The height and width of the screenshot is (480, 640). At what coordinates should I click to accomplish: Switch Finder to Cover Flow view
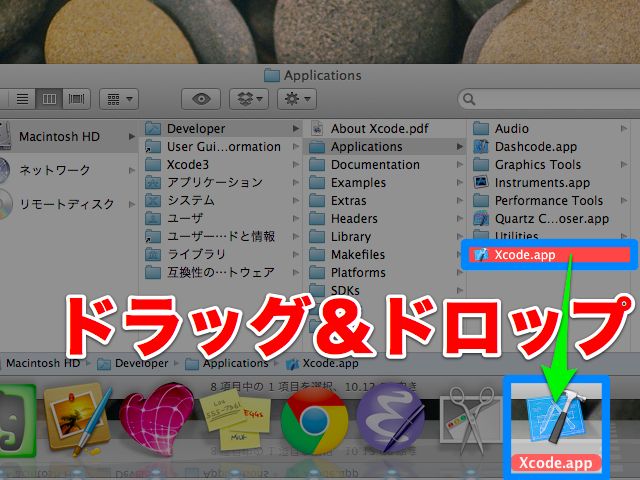click(76, 99)
